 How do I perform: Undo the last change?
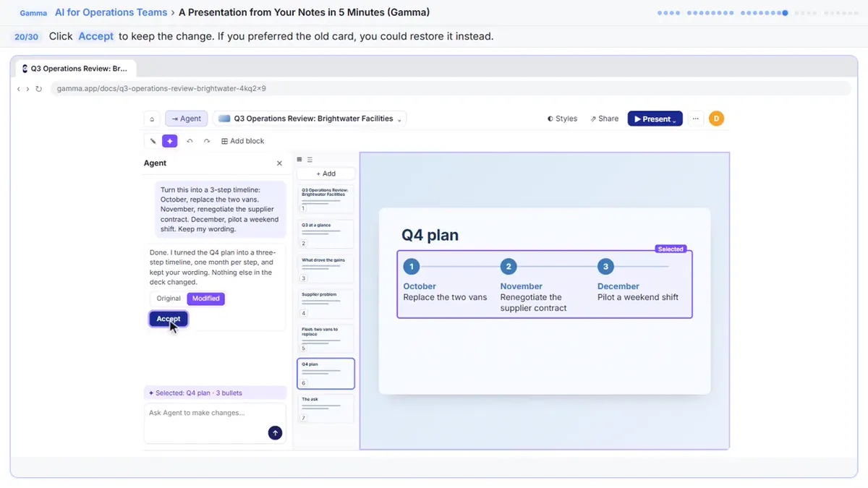tap(190, 141)
